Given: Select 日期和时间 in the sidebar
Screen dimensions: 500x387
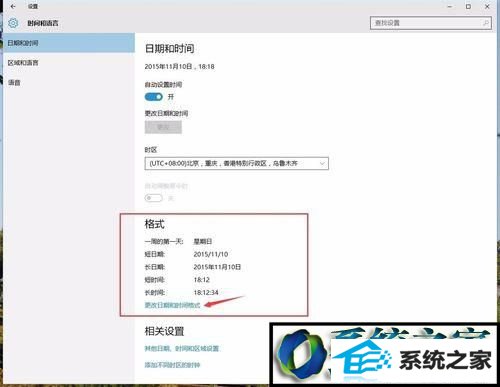Looking at the screenshot, I should click(x=68, y=43).
